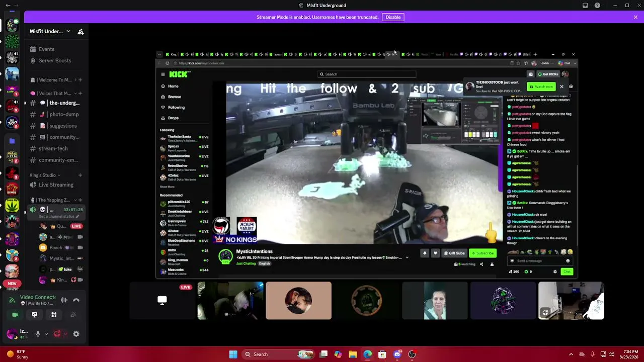Open YouthCrewDre's channel in sidebar
Viewport: 644px width, 362px height.
[x=184, y=157]
